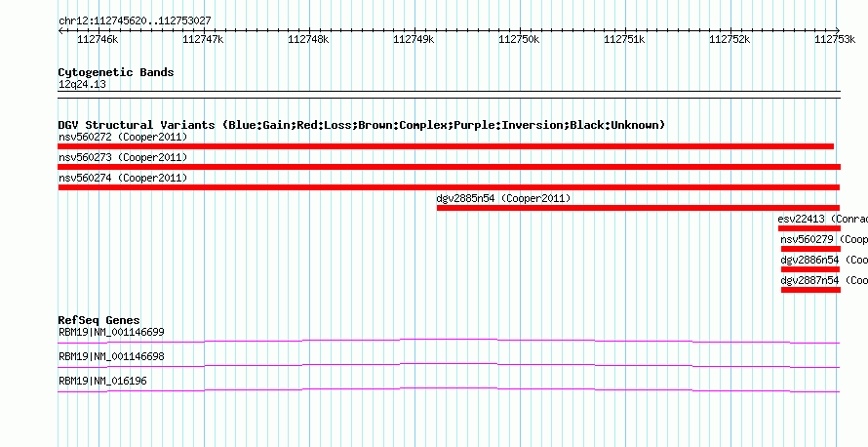The width and height of the screenshot is (868, 447).
Task: Open the dgv2887n54 variant label
Action: (824, 280)
